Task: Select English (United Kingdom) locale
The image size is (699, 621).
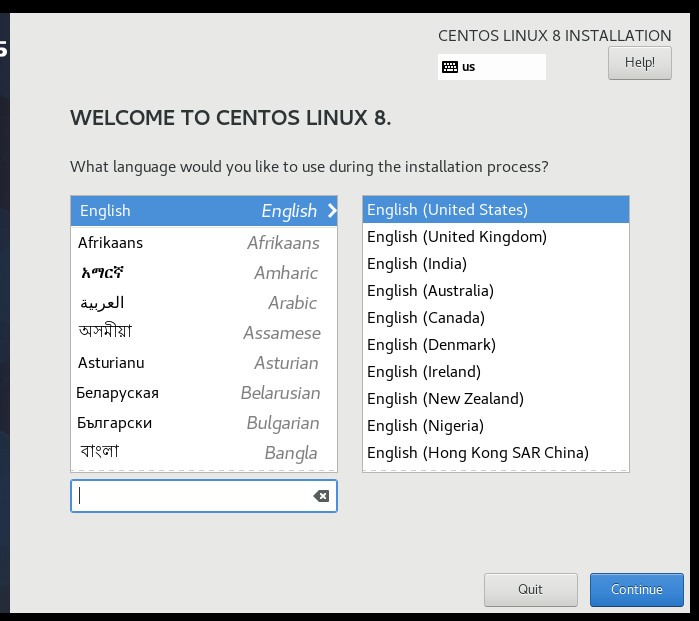Action: (457, 237)
